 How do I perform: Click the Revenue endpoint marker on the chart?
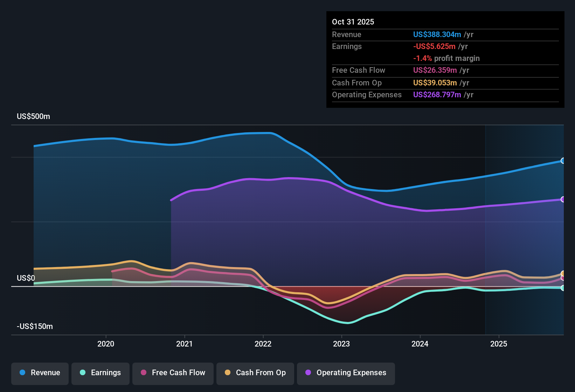pyautogui.click(x=563, y=161)
